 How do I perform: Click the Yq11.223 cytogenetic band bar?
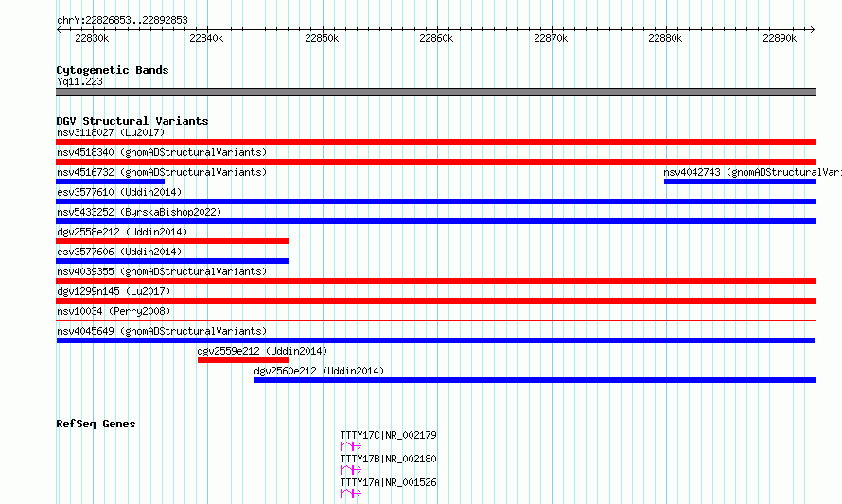[435, 92]
